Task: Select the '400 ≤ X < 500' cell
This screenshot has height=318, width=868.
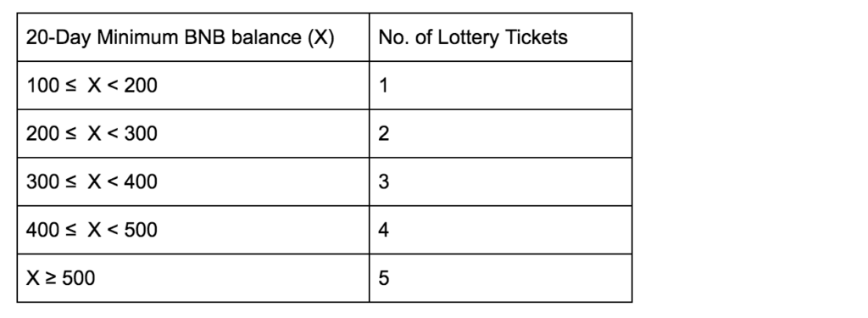Action: [193, 230]
